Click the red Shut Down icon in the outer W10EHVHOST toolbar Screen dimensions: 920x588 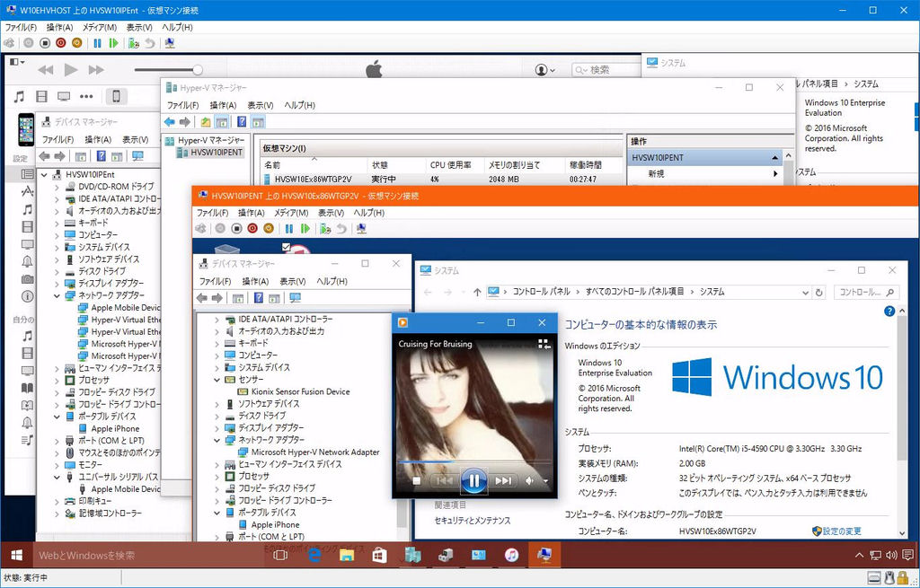[x=61, y=43]
